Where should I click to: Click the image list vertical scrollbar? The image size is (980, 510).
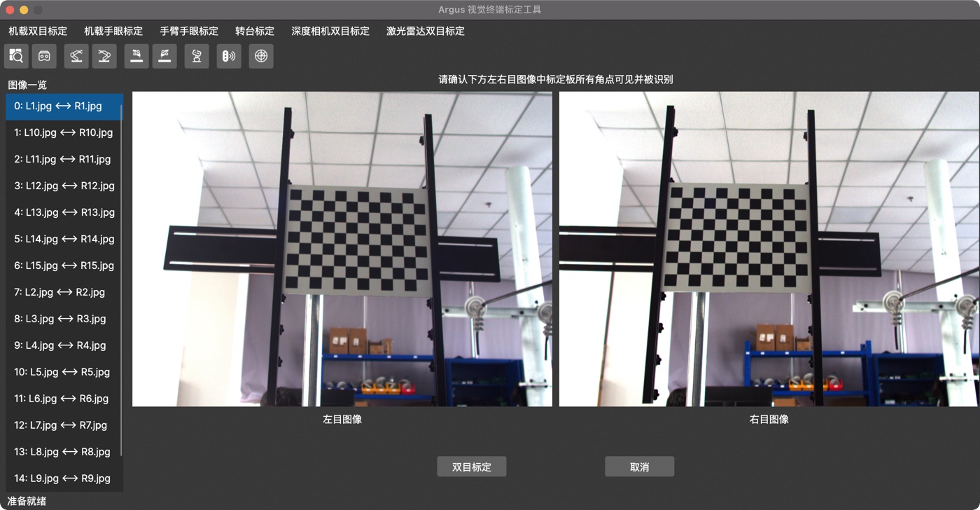(x=122, y=280)
